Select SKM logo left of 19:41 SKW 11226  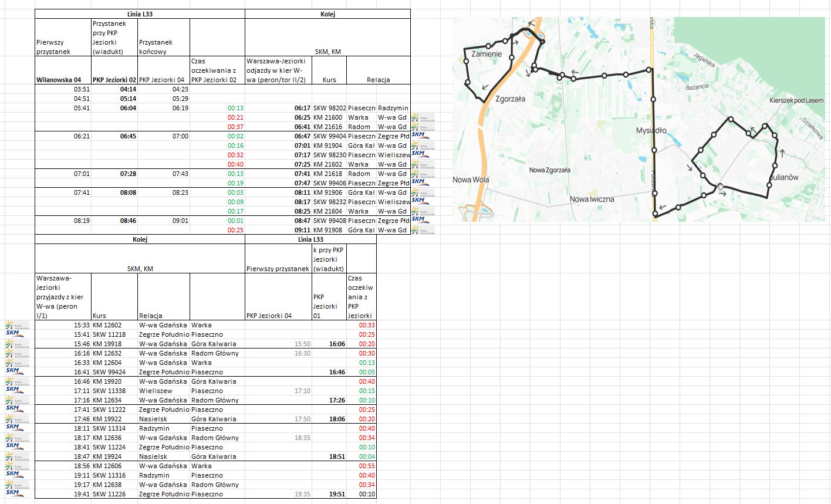[13, 493]
